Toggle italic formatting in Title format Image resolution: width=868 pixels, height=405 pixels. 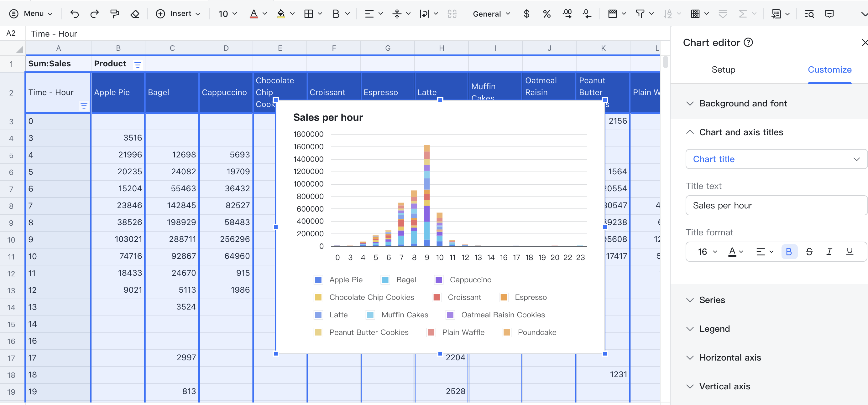coord(829,252)
